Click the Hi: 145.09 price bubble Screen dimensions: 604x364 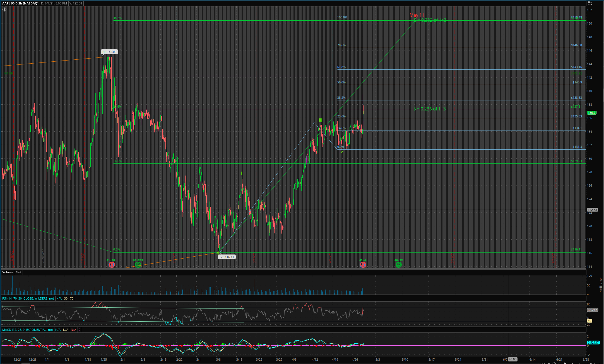pos(109,52)
